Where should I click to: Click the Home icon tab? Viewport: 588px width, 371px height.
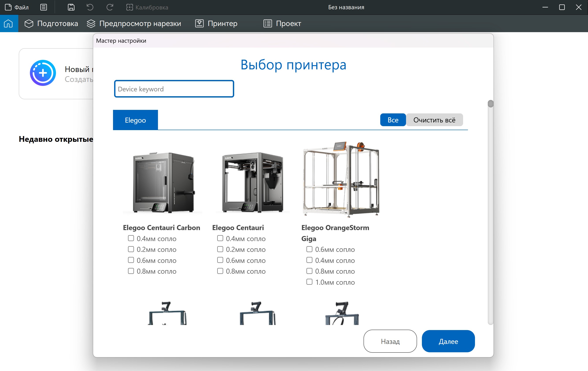click(9, 23)
